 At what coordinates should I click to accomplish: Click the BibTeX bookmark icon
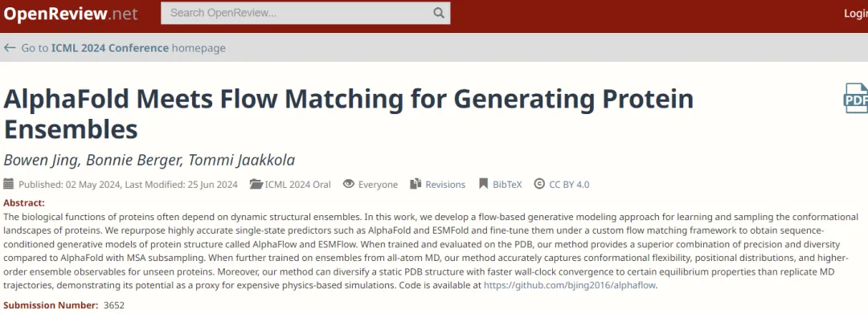[483, 184]
